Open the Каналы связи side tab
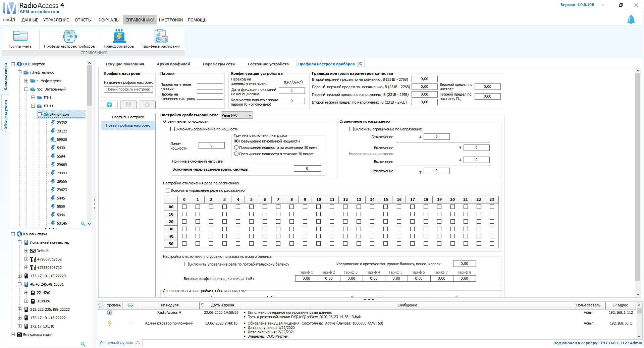 (x=5, y=77)
